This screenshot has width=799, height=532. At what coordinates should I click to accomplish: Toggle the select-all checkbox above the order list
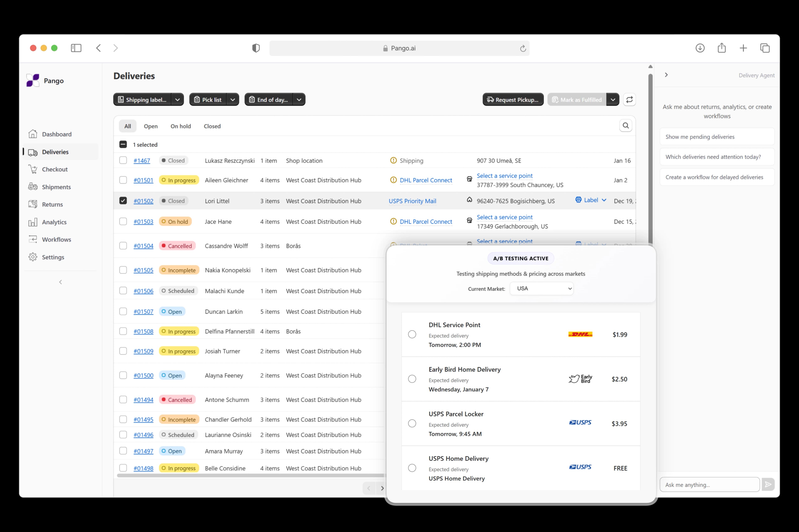[x=123, y=144]
